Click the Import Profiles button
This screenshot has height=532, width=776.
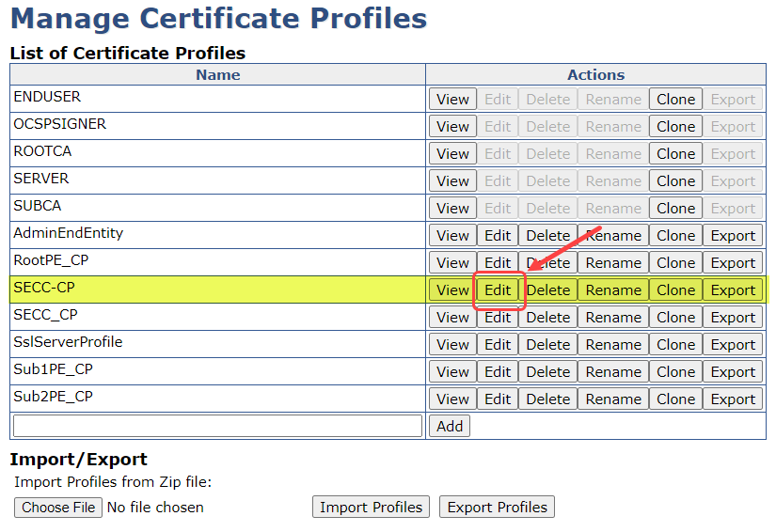click(371, 508)
